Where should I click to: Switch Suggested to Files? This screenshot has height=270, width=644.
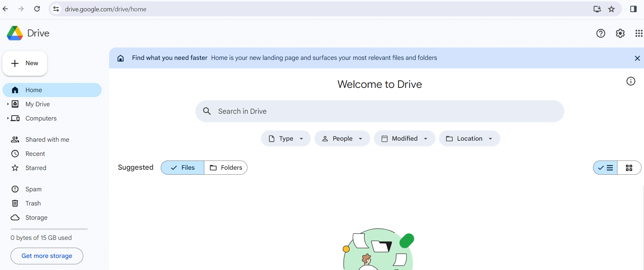(183, 168)
